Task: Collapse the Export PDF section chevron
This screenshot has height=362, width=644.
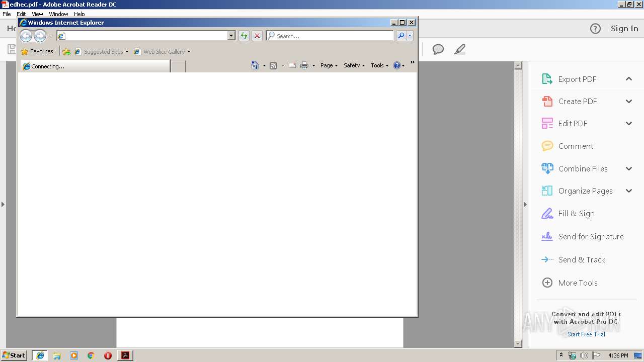Action: 629,79
